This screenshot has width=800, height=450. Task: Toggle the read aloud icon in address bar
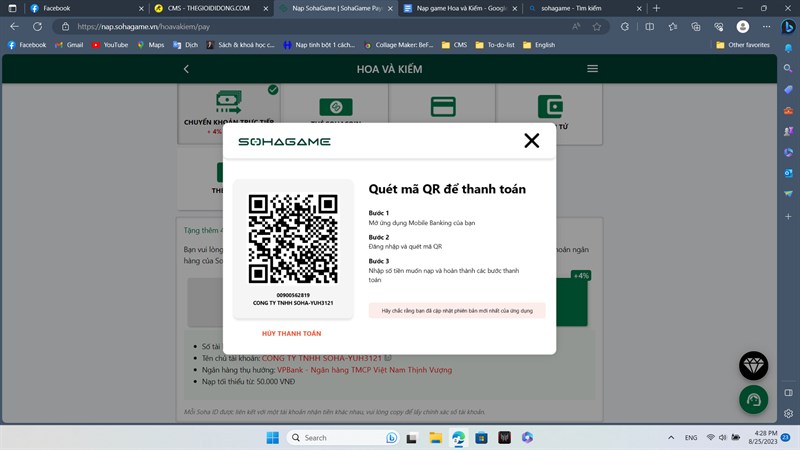click(x=576, y=27)
